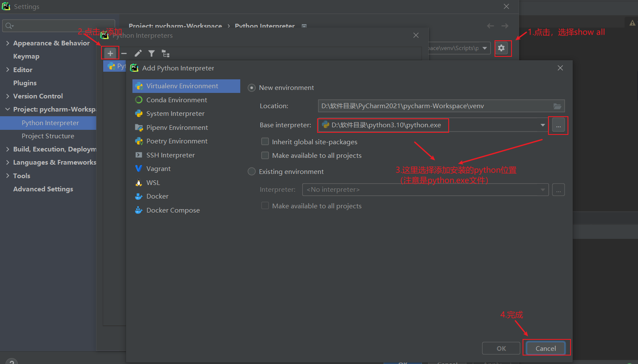Open Keymap settings page

coord(26,56)
